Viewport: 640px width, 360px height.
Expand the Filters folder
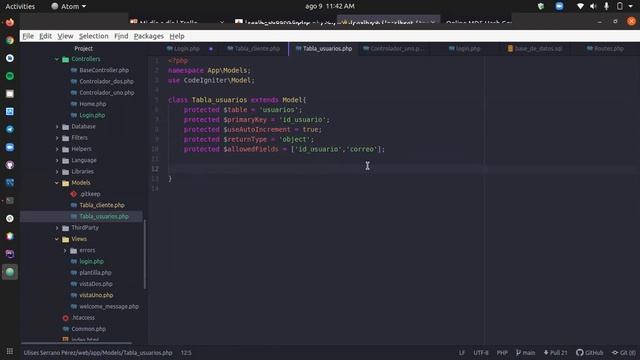click(x=57, y=138)
